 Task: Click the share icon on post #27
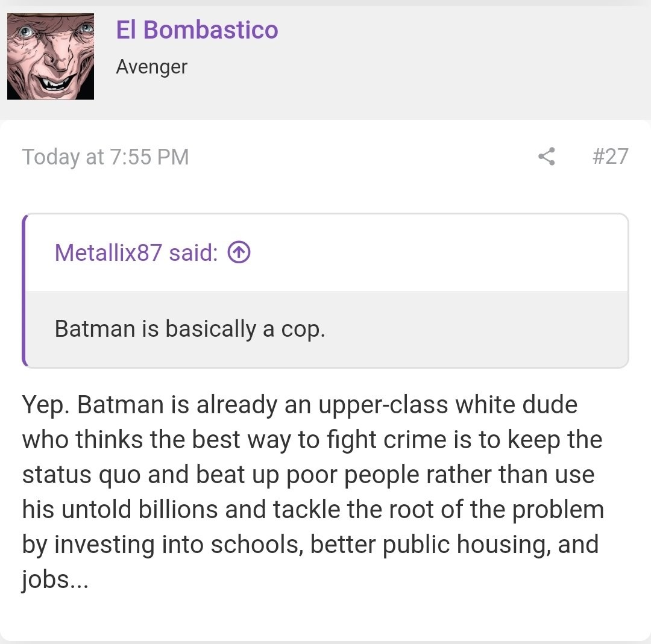point(546,157)
